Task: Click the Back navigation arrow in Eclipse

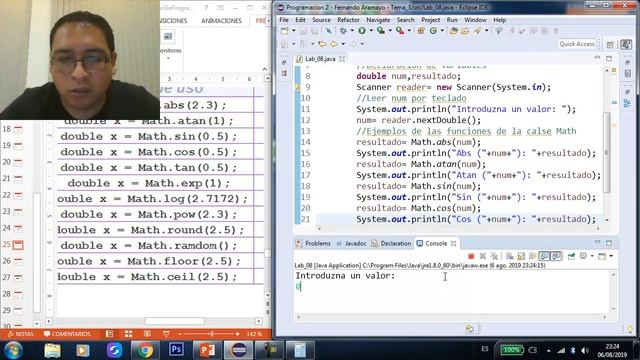Action: click(334, 44)
